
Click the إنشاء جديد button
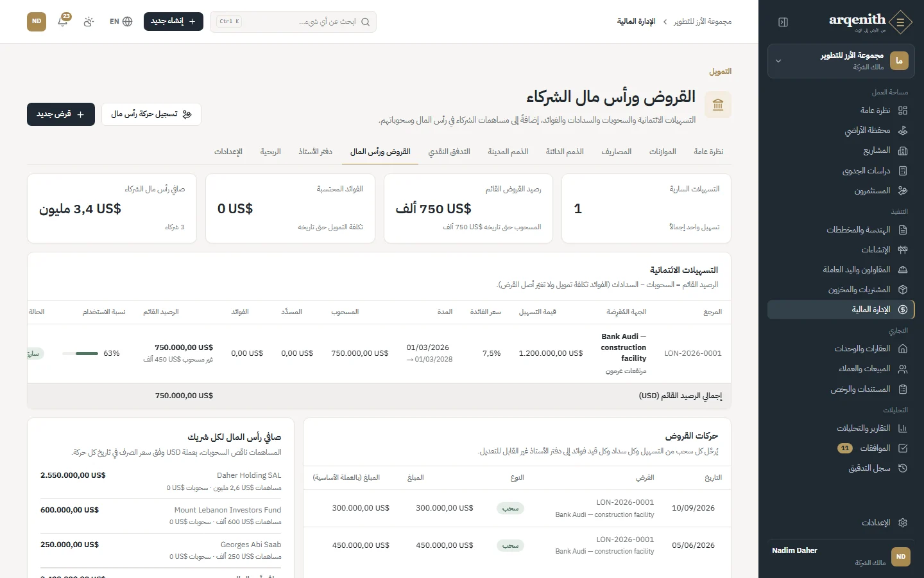pyautogui.click(x=173, y=21)
